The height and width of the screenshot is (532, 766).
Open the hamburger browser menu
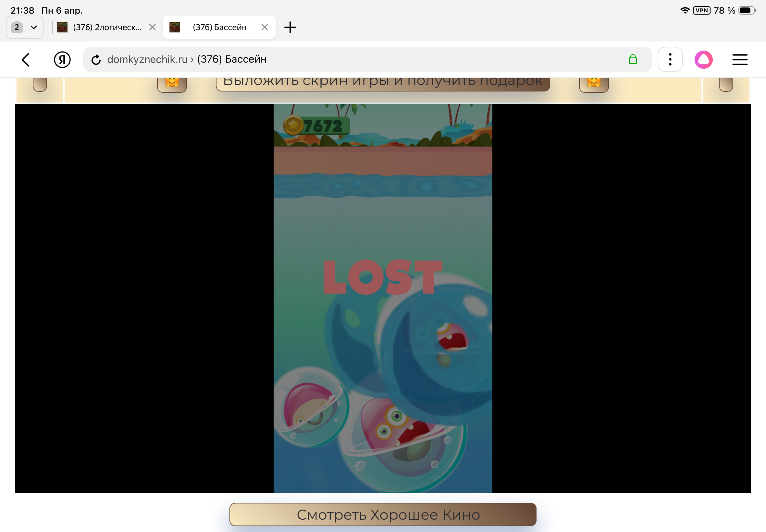740,60
